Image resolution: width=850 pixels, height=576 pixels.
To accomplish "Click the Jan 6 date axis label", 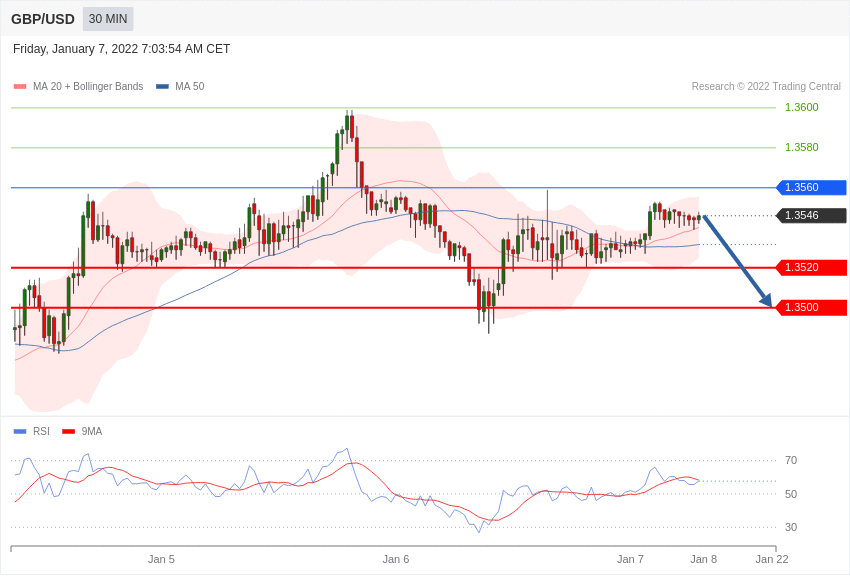I will [x=396, y=559].
